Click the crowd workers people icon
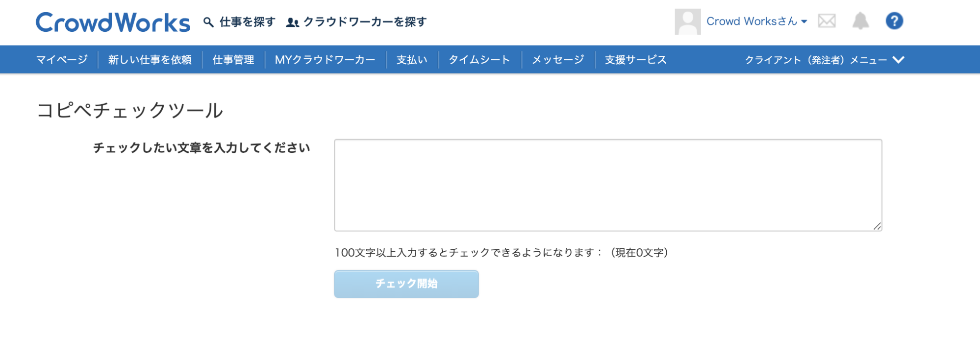Image resolution: width=980 pixels, height=357 pixels. pyautogui.click(x=292, y=22)
